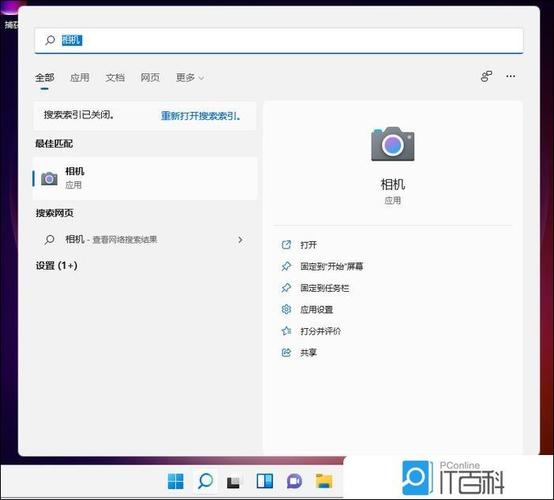Expand the 更多 dropdown
The width and height of the screenshot is (554, 500).
click(190, 77)
